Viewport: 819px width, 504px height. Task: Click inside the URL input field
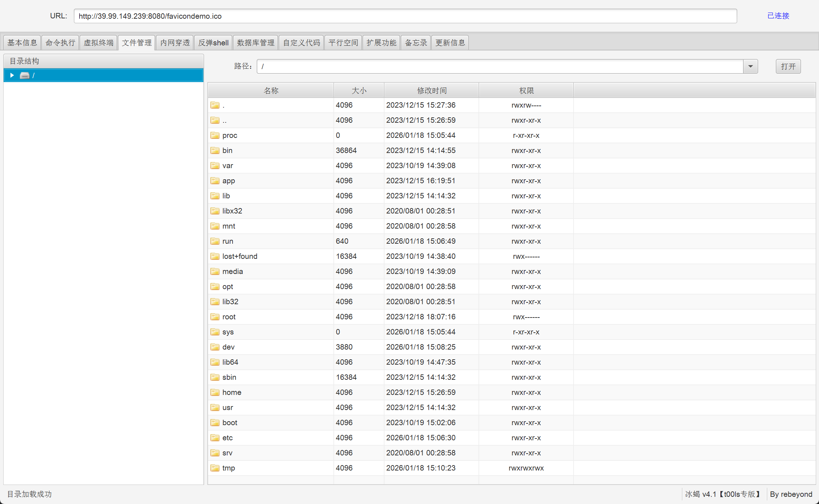pyautogui.click(x=405, y=16)
